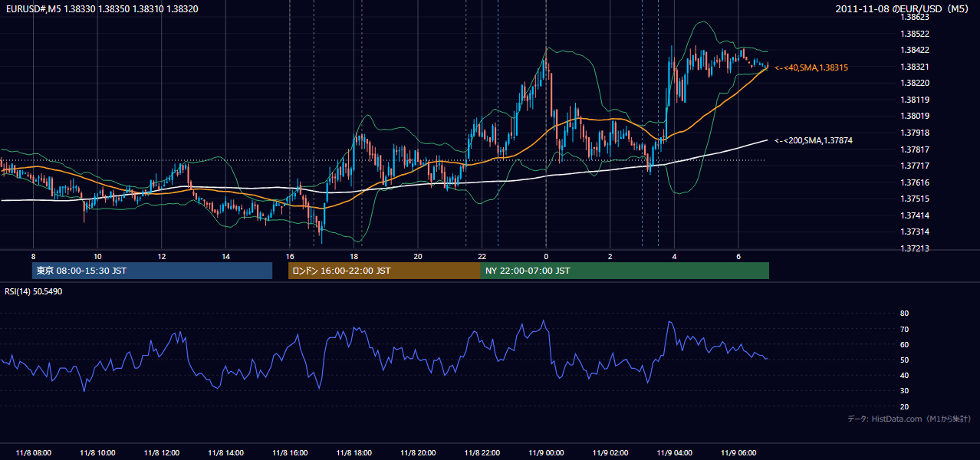Click the ロンドン 16:00-22:00 JST session bar

[384, 271]
